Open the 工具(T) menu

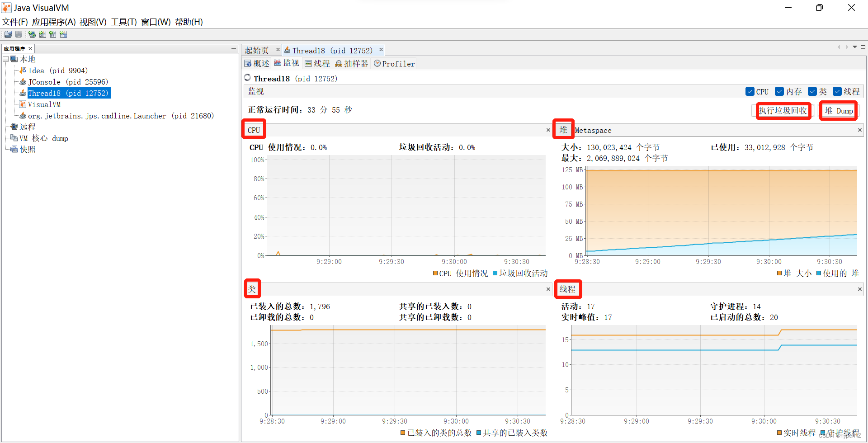point(124,22)
